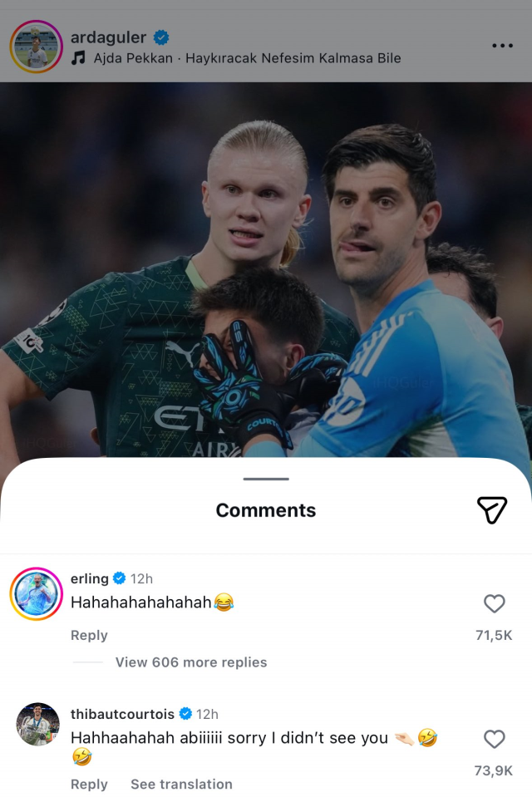Expand View 606 more replies
The height and width of the screenshot is (797, 532).
click(x=190, y=662)
